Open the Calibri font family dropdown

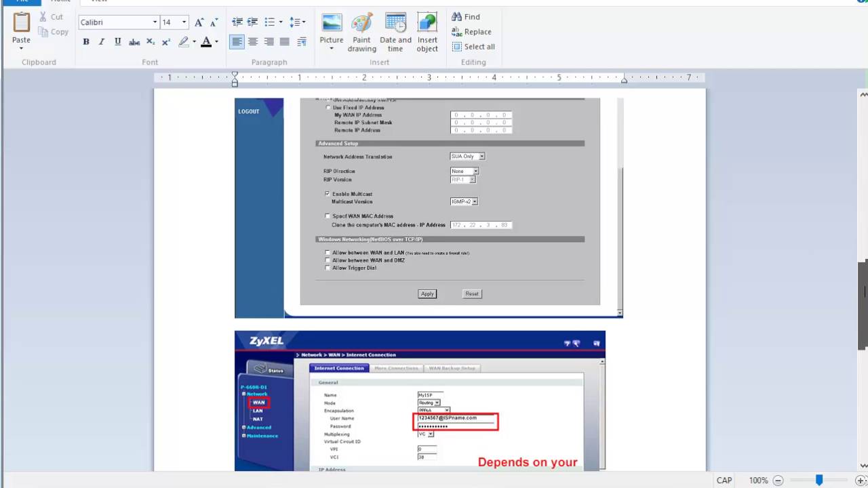155,22
